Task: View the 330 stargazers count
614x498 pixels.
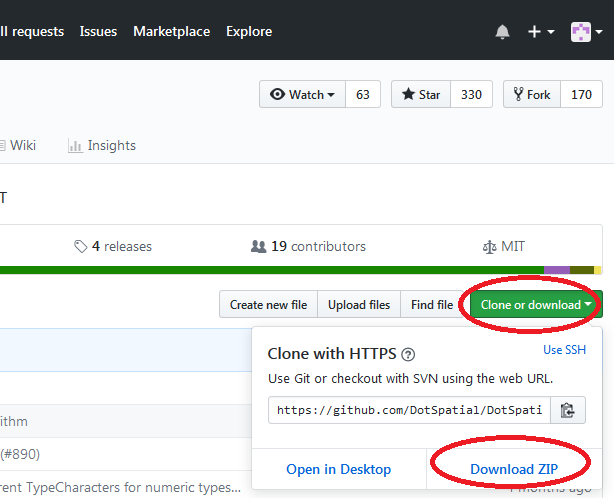Action: 471,94
